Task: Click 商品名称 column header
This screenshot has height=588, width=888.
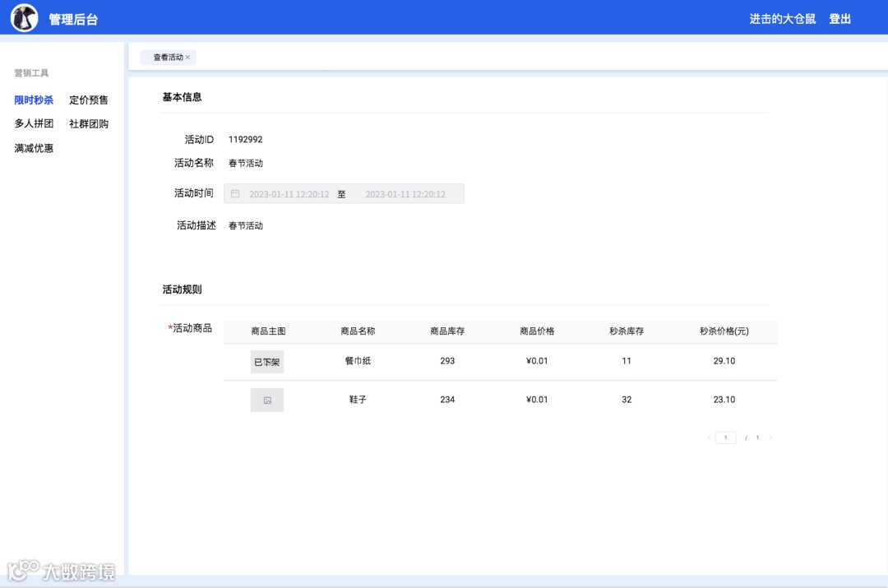Action: tap(358, 331)
